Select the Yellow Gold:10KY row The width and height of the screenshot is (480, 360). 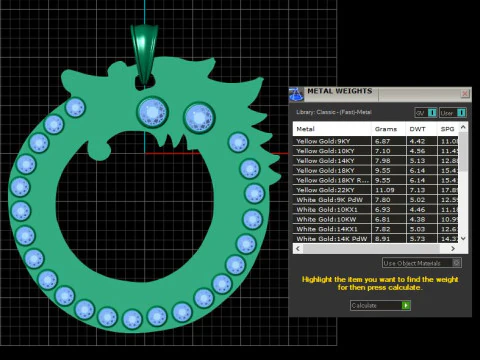coord(375,151)
